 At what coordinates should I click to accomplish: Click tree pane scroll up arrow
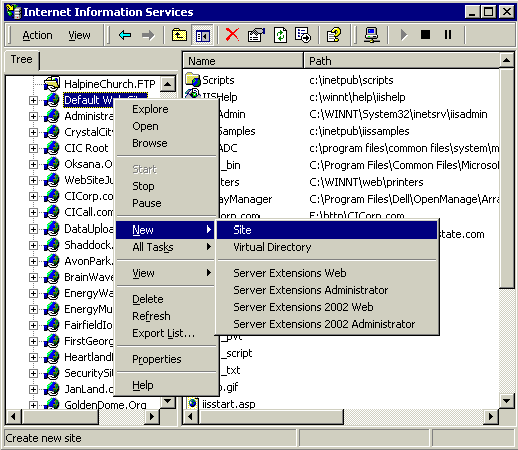click(x=168, y=84)
